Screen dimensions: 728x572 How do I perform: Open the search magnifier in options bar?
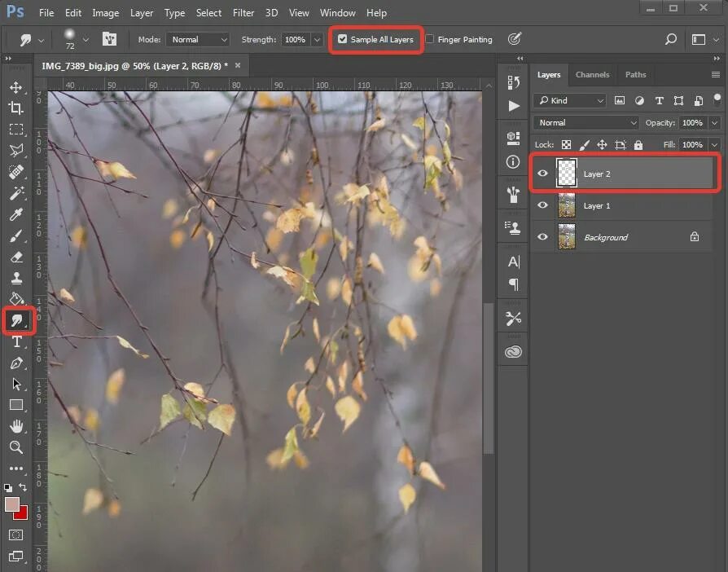[x=670, y=39]
